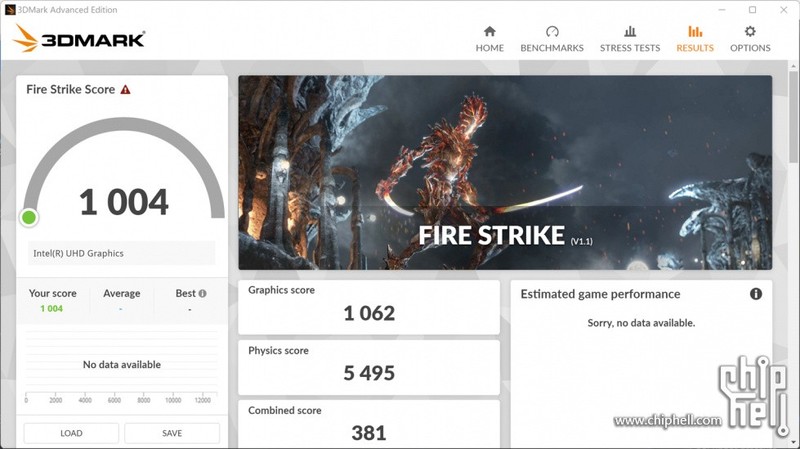Click the Fire Strike banner image
Screen dimensions: 800x449
(505, 172)
